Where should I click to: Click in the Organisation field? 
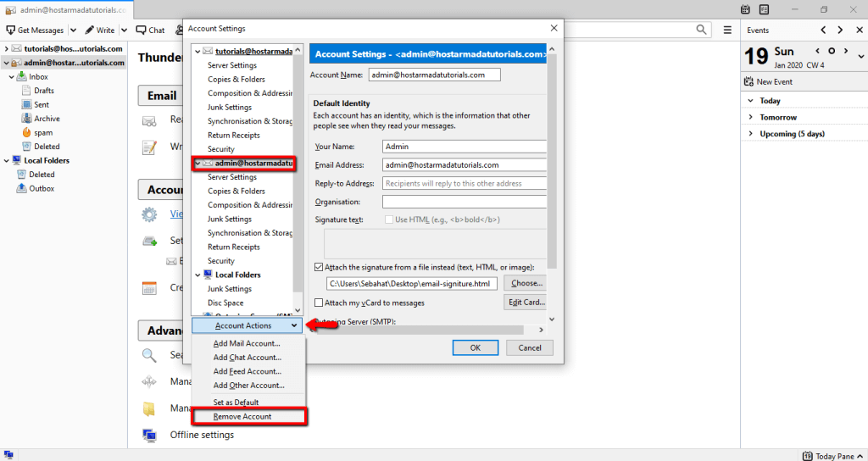(464, 202)
